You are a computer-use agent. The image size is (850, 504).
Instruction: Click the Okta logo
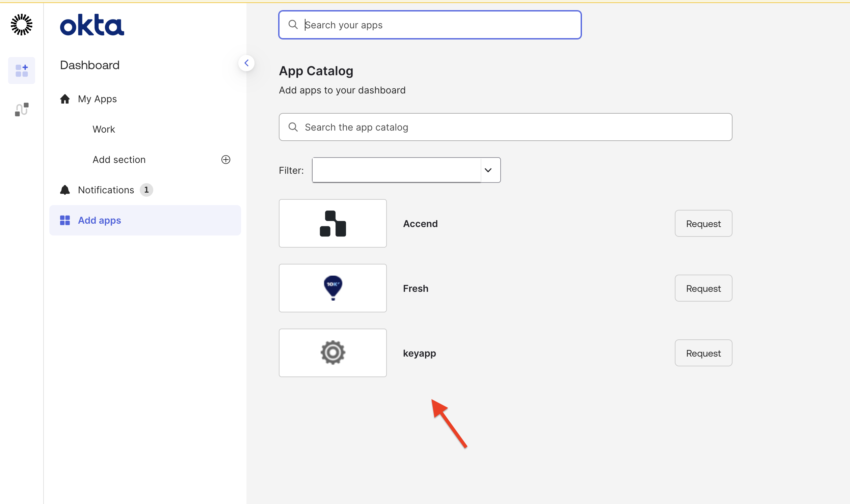coord(92,25)
